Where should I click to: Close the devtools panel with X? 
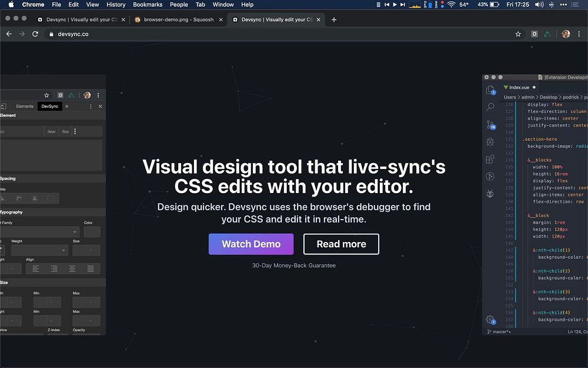[100, 107]
